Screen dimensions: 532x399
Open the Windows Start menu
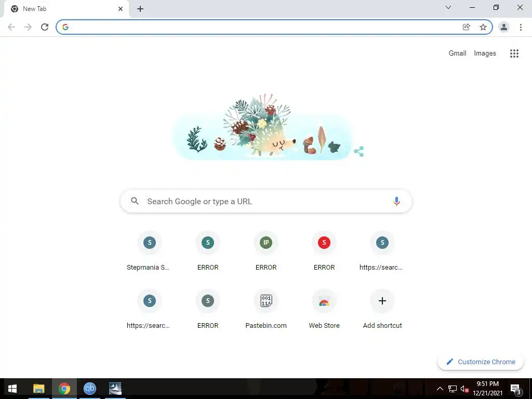pyautogui.click(x=12, y=389)
